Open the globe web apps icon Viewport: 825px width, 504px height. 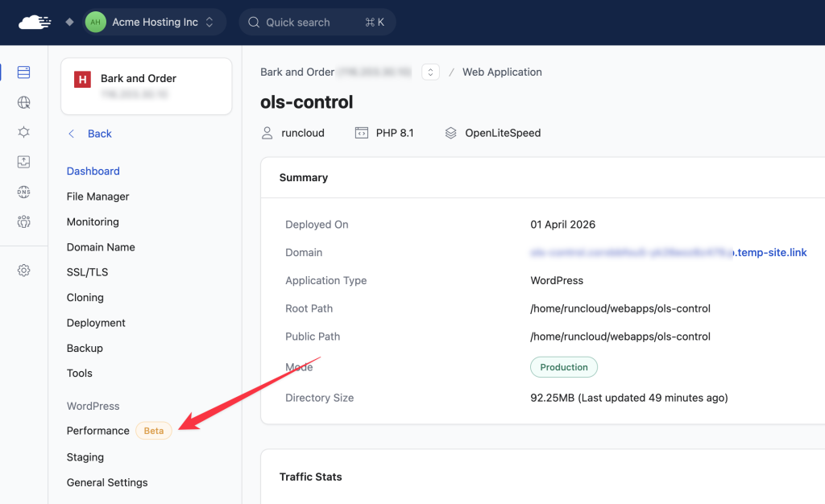[x=23, y=102]
